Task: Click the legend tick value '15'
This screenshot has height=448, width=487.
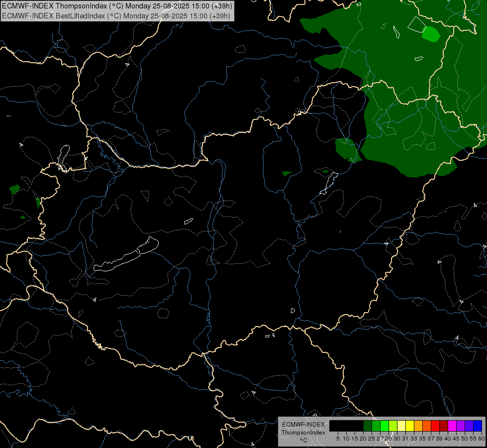Action: (x=355, y=439)
